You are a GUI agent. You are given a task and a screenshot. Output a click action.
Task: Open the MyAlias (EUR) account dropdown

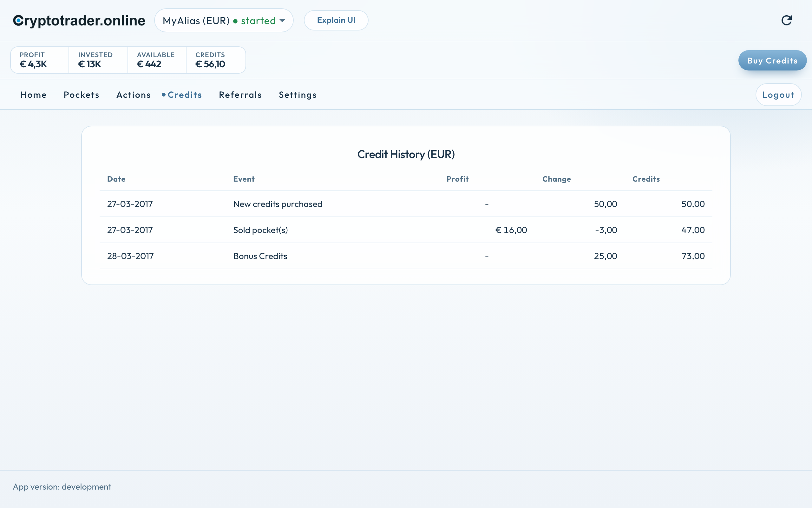(x=224, y=21)
